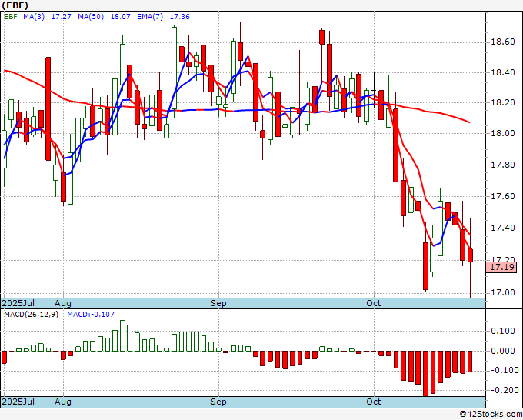
Task: Click the Aug label on MACD axis
Action: [63, 402]
